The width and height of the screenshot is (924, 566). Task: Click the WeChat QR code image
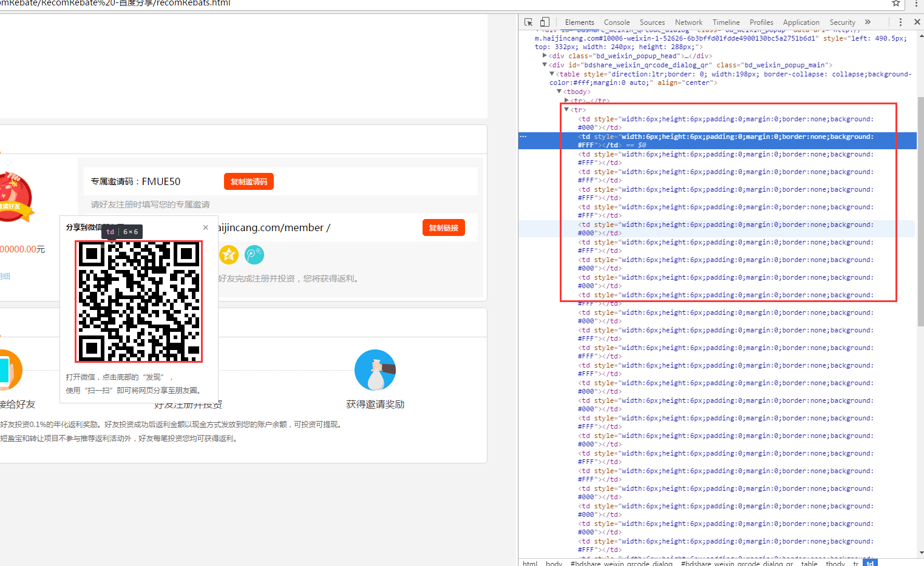click(x=139, y=302)
